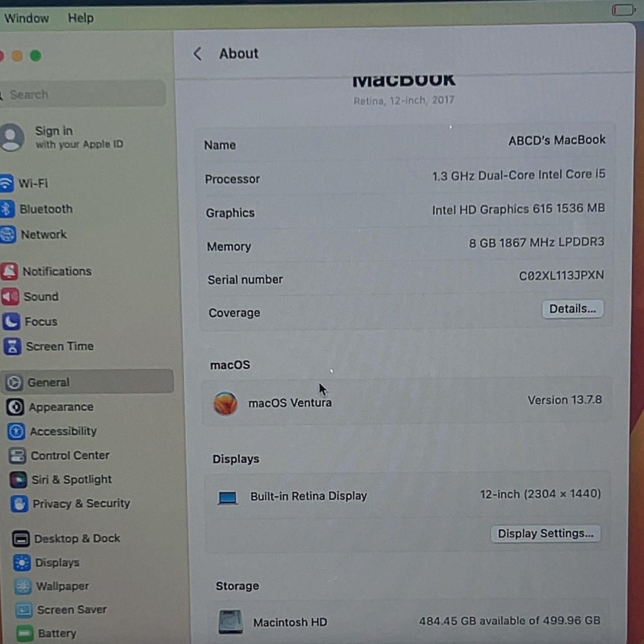The image size is (644, 644).
Task: Select the Network globe icon
Action: click(8, 234)
